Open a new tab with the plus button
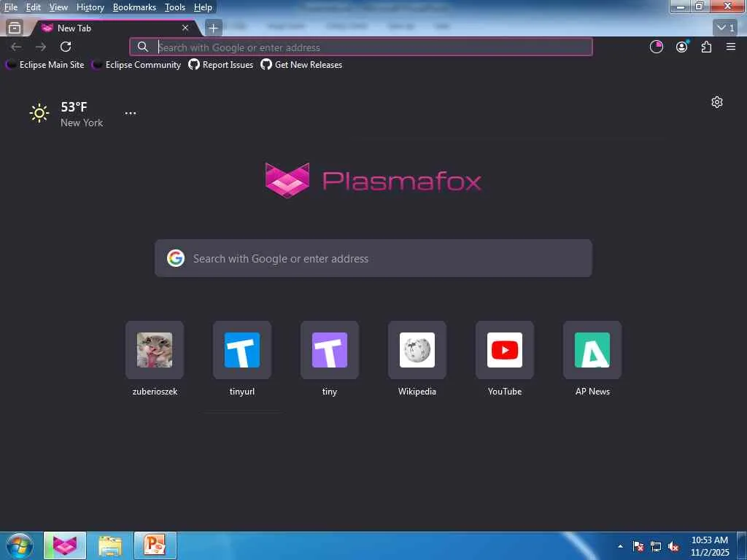This screenshot has height=560, width=747. click(214, 28)
